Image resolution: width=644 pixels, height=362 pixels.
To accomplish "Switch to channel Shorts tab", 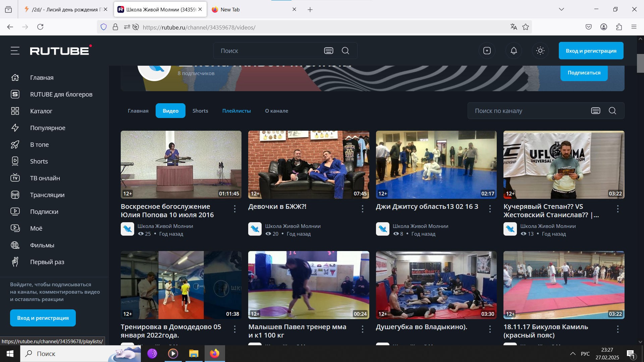I will tap(200, 111).
